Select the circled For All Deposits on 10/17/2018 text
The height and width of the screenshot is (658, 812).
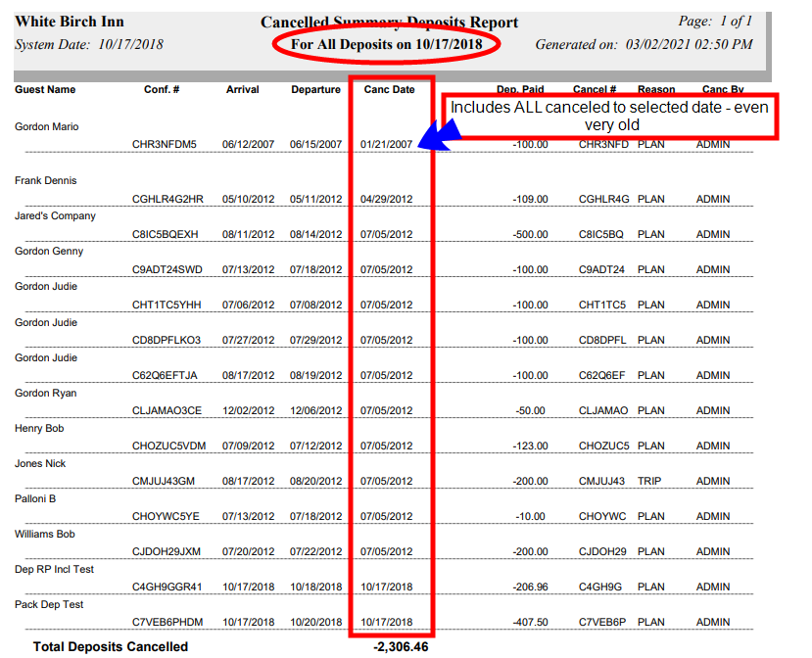click(x=386, y=44)
